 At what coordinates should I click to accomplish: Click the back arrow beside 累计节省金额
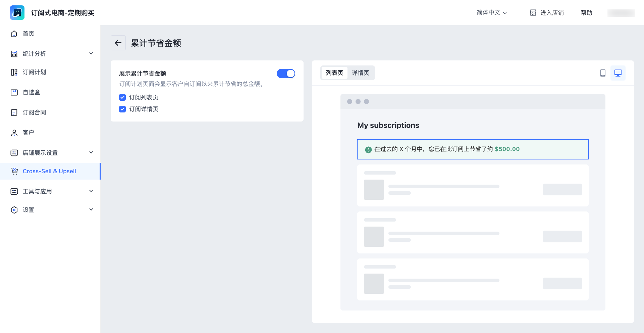118,43
